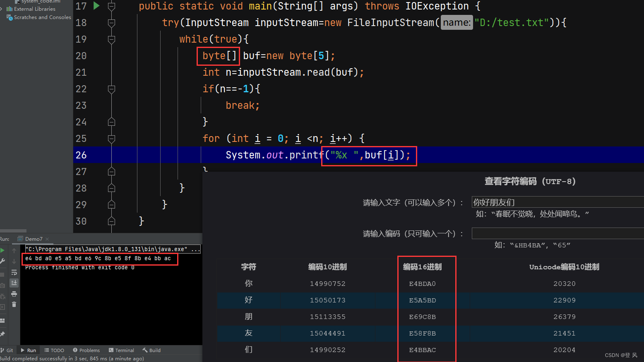Click hex value E5A5BD in table
This screenshot has width=644, height=362.
pos(423,300)
